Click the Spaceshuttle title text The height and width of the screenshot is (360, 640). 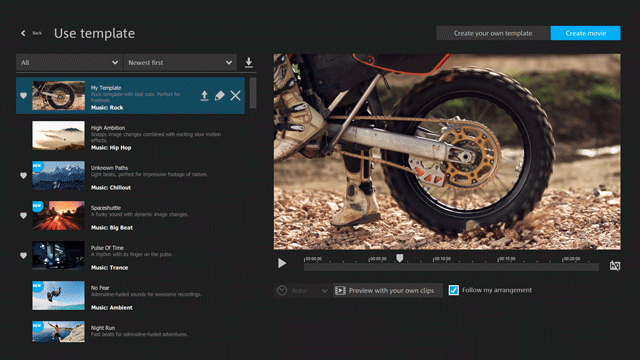coord(106,208)
